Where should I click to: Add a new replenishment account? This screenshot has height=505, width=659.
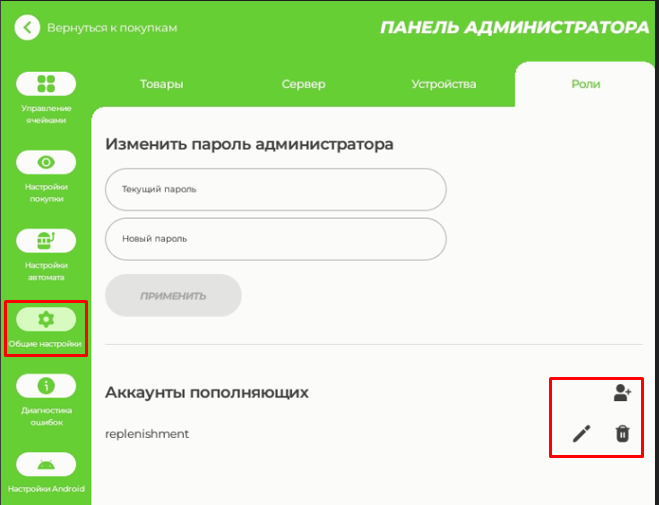point(622,393)
